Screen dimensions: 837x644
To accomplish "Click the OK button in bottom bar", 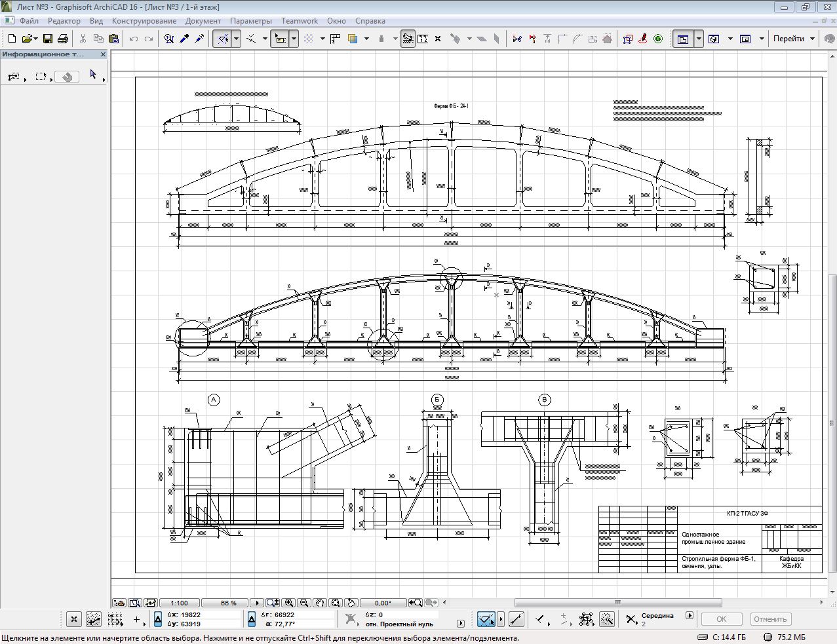I will pos(721,618).
